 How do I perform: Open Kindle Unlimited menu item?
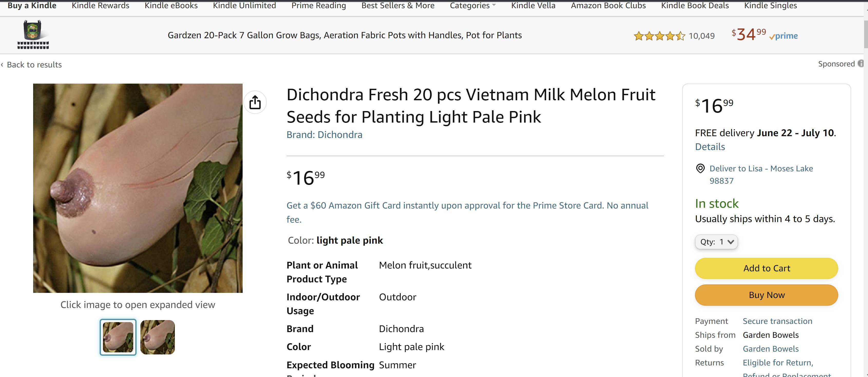click(x=244, y=5)
